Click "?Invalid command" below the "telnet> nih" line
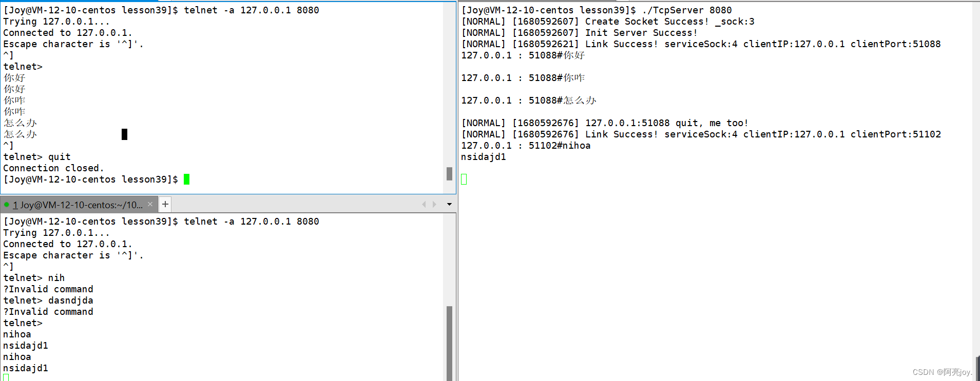The height and width of the screenshot is (381, 980). [48, 289]
